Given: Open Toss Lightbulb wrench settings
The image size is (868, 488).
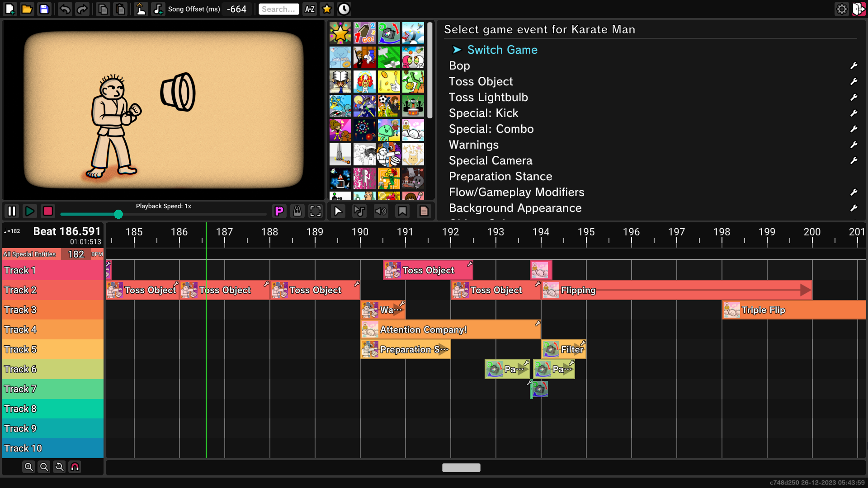Looking at the screenshot, I should tap(854, 98).
